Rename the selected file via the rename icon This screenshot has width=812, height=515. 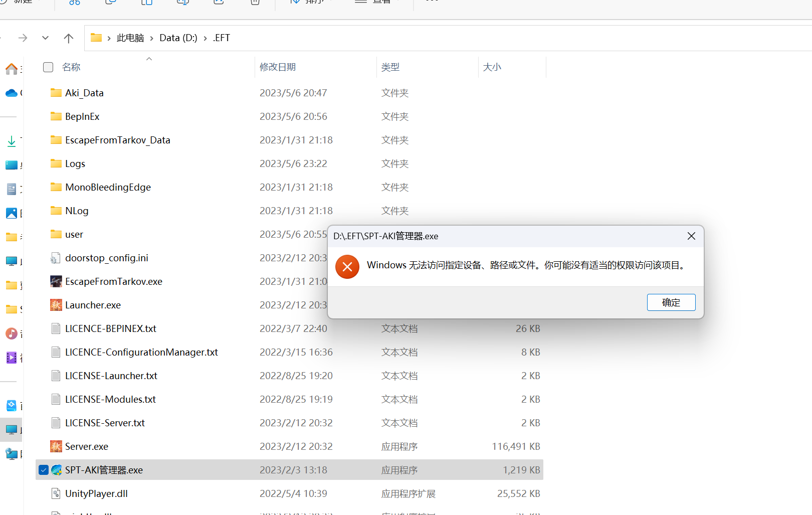click(x=183, y=2)
